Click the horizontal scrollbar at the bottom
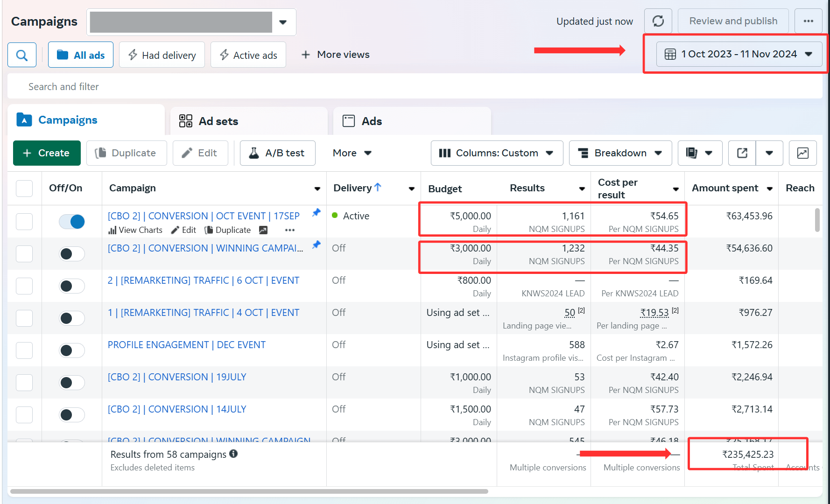Screen dimensions: 830x504 pyautogui.click(x=249, y=491)
